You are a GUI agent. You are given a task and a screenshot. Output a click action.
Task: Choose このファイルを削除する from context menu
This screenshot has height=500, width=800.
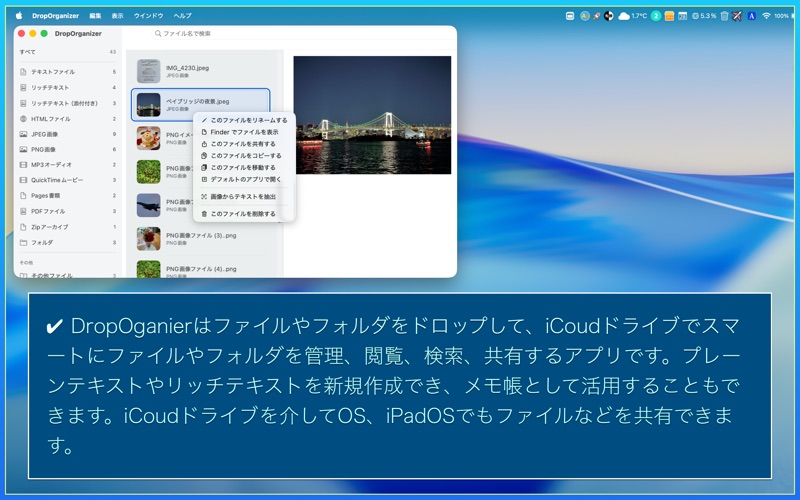[244, 214]
